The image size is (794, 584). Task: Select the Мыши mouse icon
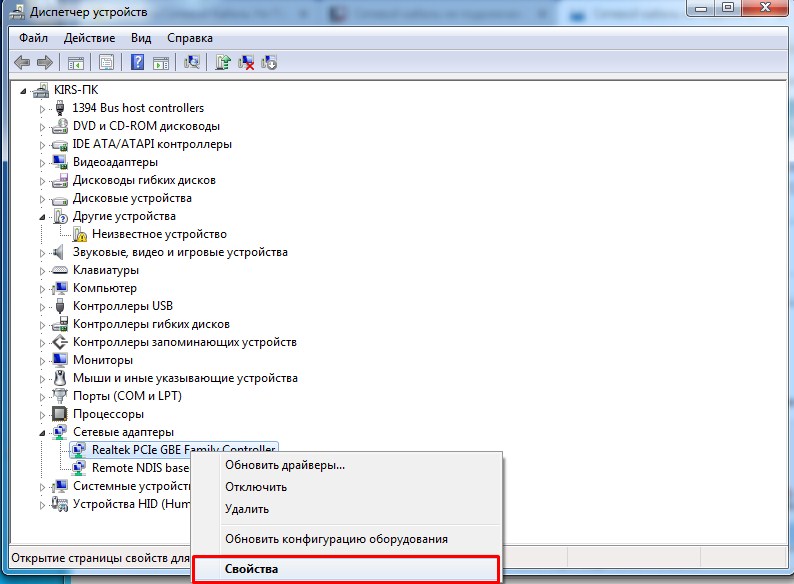click(60, 378)
